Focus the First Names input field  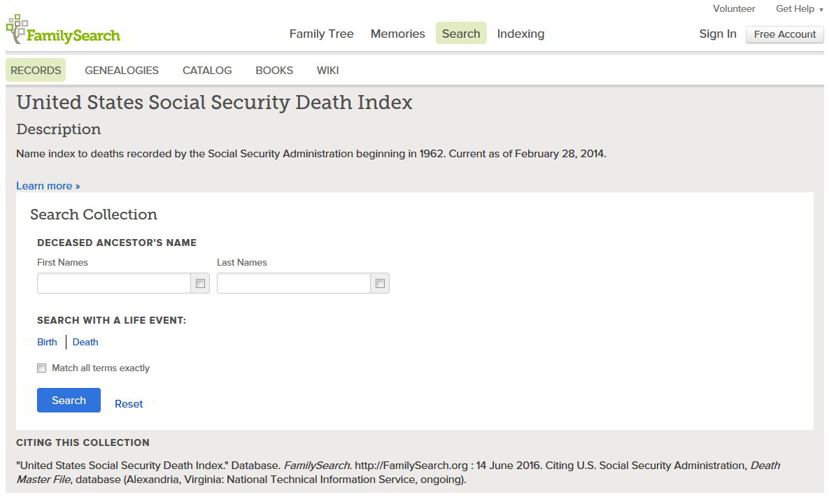click(x=113, y=284)
